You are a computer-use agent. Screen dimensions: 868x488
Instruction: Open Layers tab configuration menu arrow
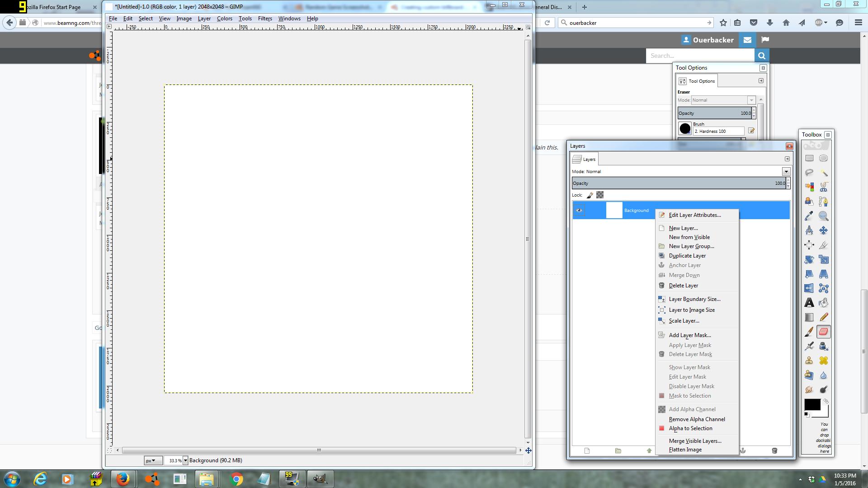(787, 159)
